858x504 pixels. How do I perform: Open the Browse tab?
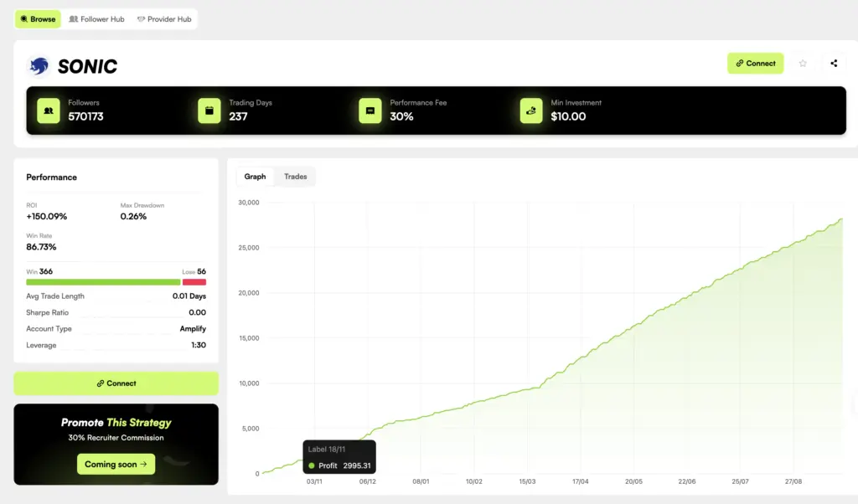coord(38,19)
